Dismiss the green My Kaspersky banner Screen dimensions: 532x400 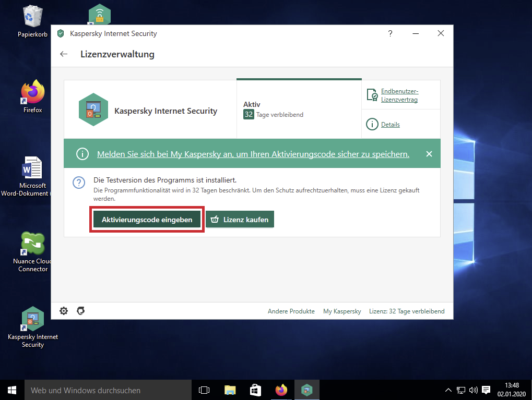click(429, 154)
